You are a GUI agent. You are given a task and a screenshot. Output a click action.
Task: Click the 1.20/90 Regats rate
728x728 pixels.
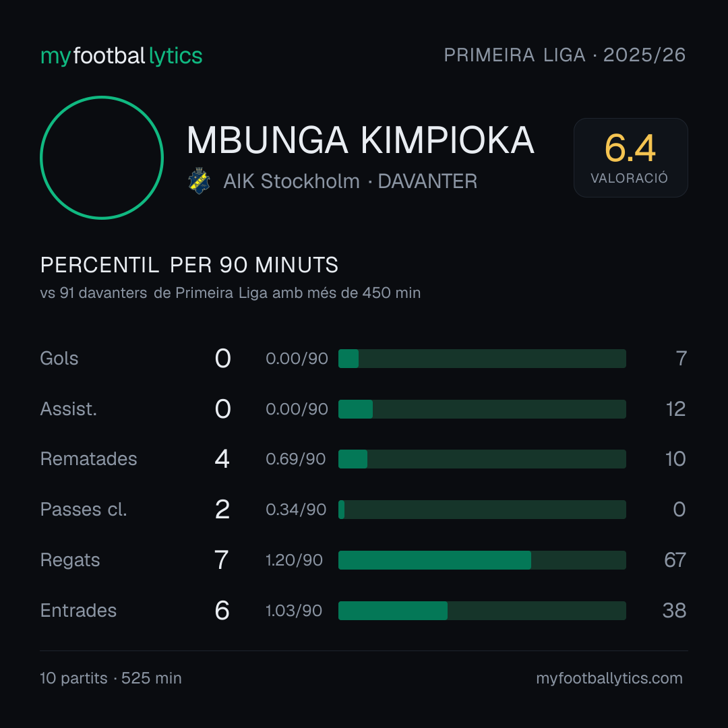[294, 560]
